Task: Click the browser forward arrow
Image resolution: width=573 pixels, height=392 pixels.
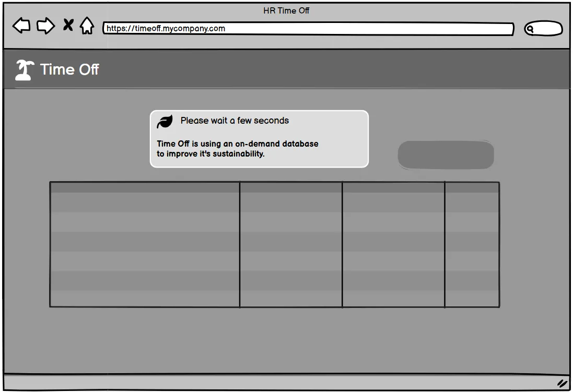Action: pyautogui.click(x=46, y=26)
